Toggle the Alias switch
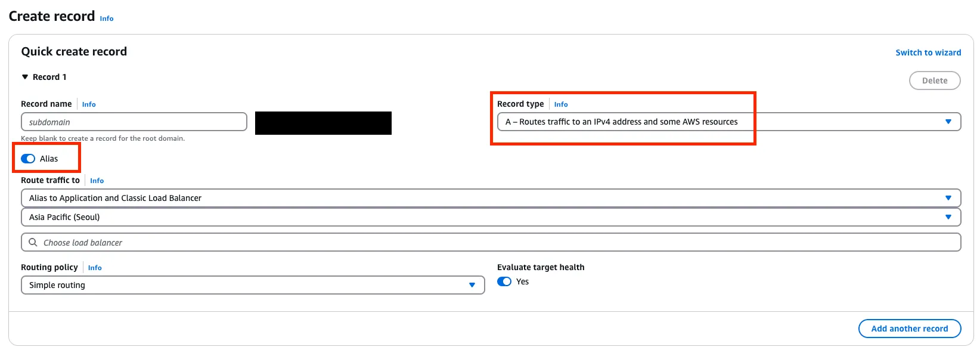980x353 pixels. tap(28, 159)
